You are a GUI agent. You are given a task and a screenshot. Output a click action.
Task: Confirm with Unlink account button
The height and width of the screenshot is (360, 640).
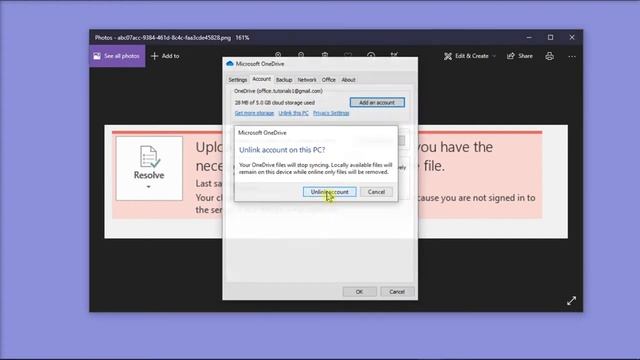(x=329, y=192)
